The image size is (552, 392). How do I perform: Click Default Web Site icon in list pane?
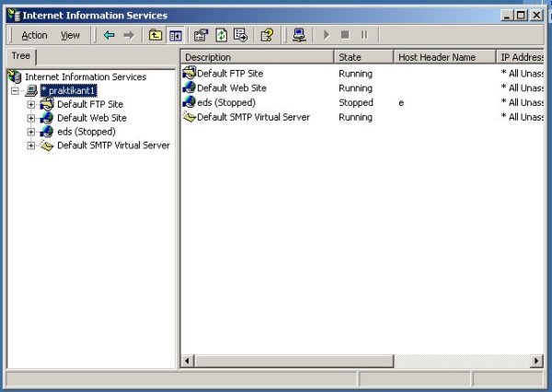(189, 87)
